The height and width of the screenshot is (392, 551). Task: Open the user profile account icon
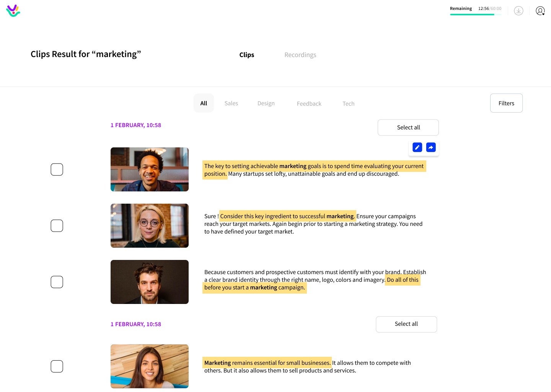point(540,11)
